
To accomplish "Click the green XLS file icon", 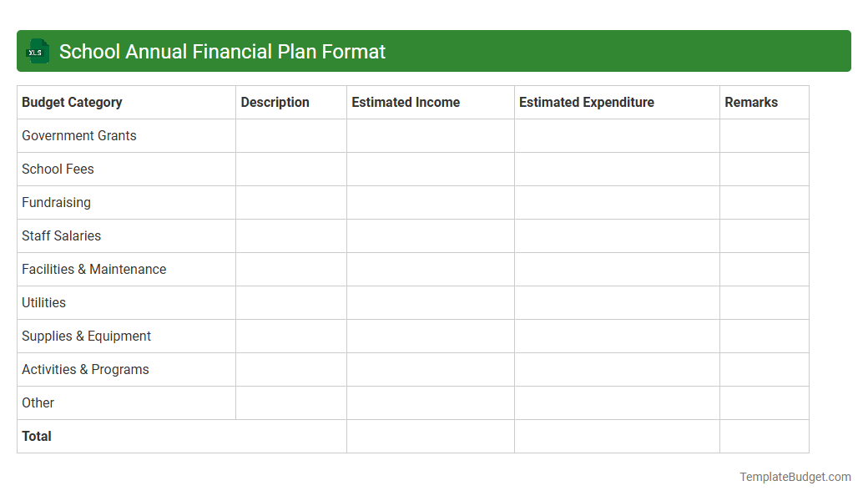I will coord(37,51).
